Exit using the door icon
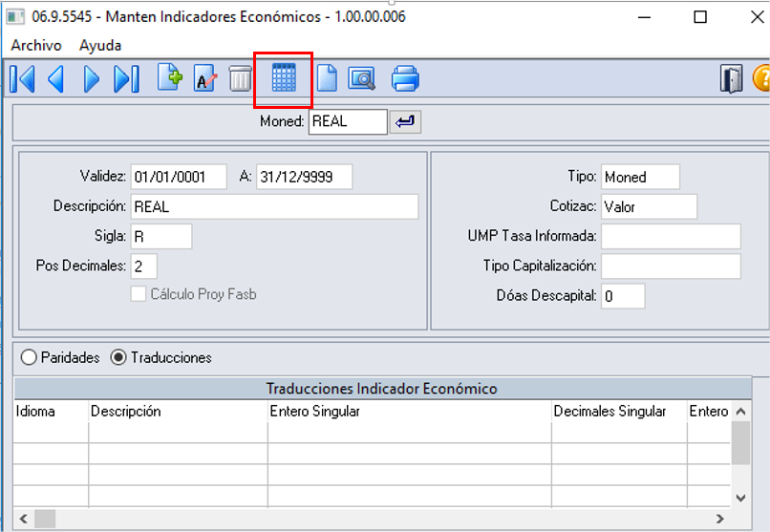770x532 pixels. pyautogui.click(x=731, y=78)
